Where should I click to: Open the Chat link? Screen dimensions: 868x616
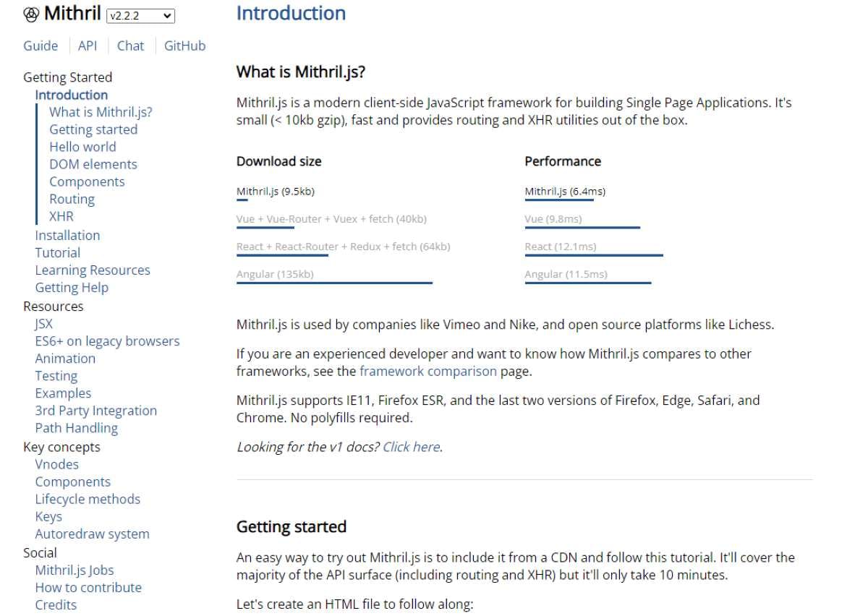130,46
